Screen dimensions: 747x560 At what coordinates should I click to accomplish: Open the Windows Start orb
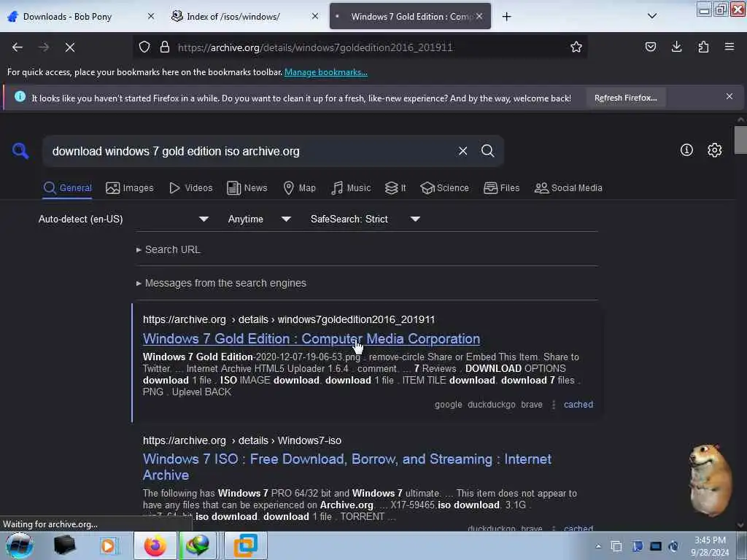pos(18,545)
